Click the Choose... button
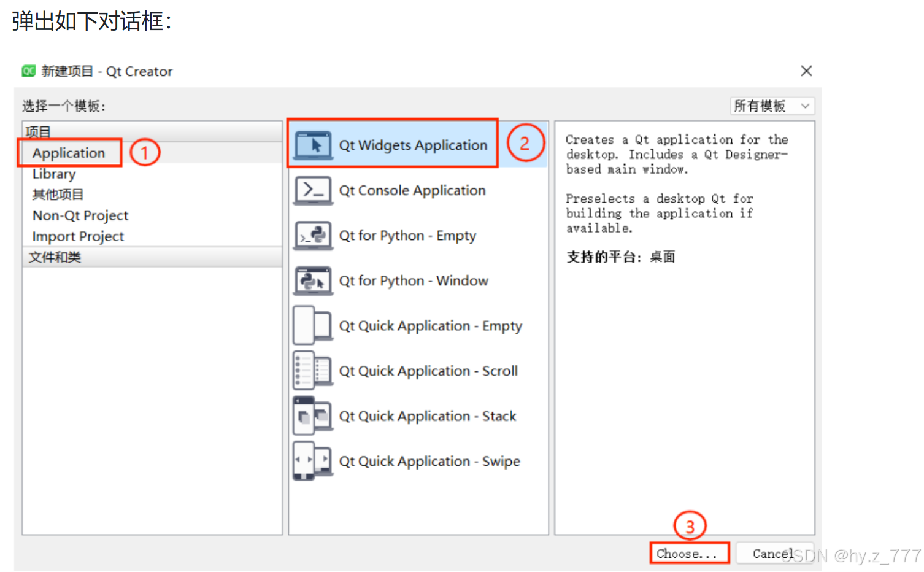Viewport: 924px width, 572px height. 690,554
